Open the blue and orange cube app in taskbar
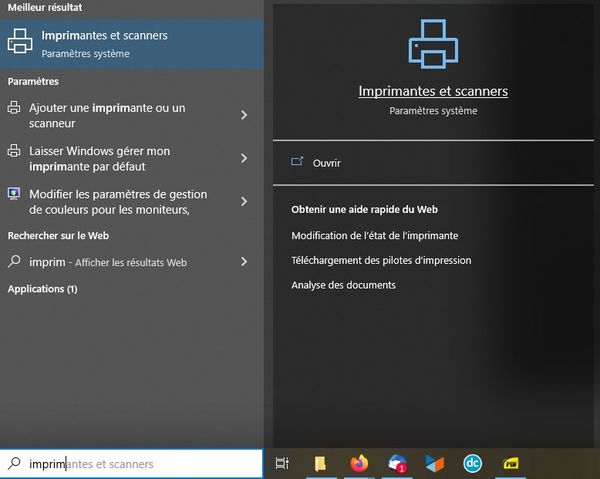Screen dimensions: 600x479 [435, 463]
